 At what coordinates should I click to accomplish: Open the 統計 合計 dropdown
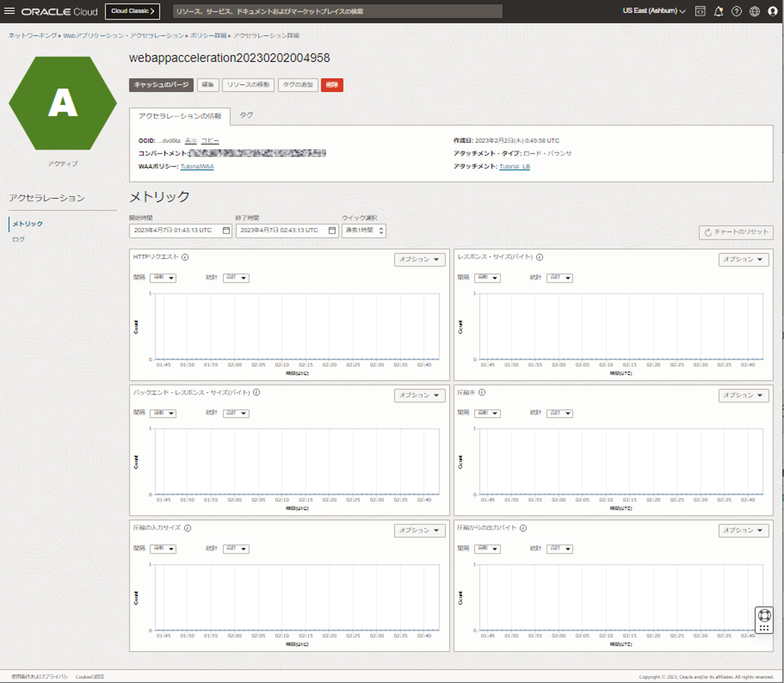(236, 278)
